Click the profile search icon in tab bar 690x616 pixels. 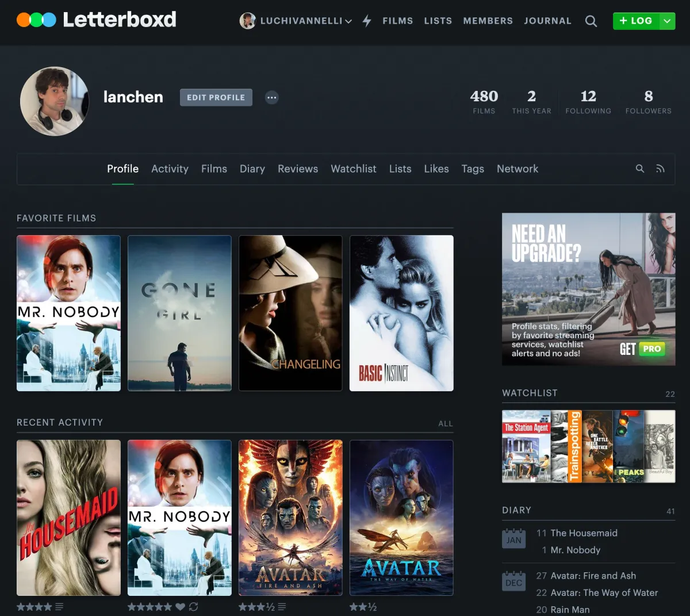[639, 169]
